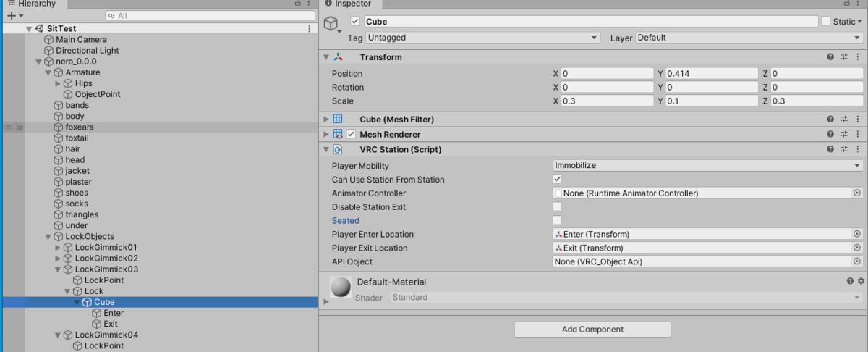Toggle scene picking icon for foxears
The height and width of the screenshot is (352, 868).
tap(20, 127)
